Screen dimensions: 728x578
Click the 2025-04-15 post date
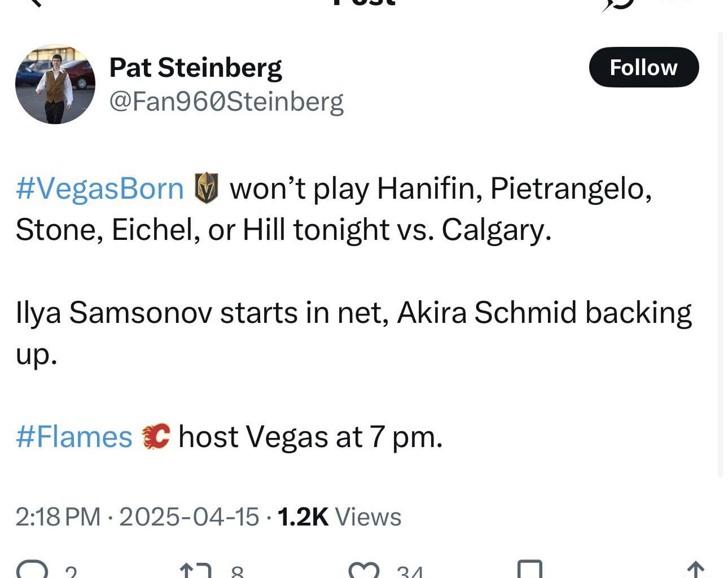189,517
